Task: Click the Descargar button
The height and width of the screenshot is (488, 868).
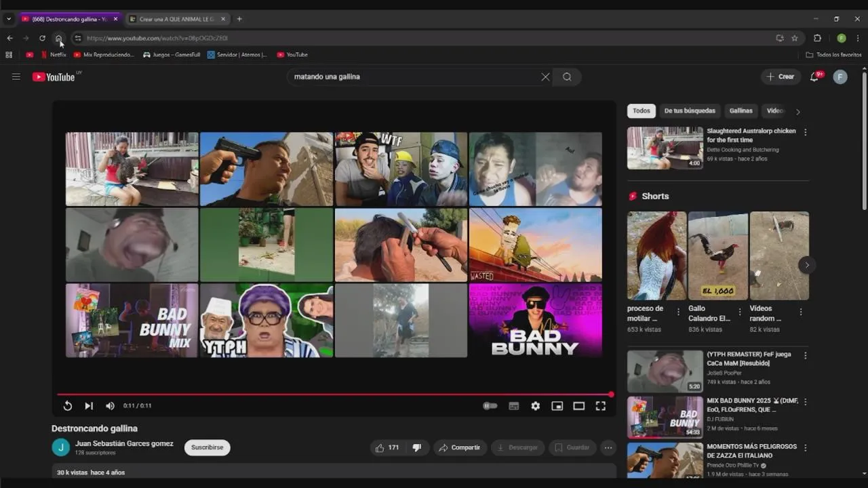Action: coord(517,447)
